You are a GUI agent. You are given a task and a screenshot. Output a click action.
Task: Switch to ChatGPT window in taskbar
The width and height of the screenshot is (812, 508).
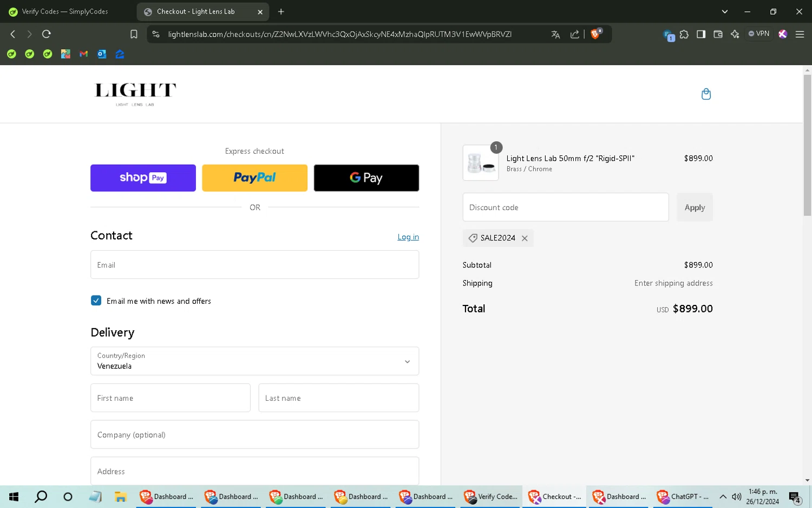coord(684,497)
